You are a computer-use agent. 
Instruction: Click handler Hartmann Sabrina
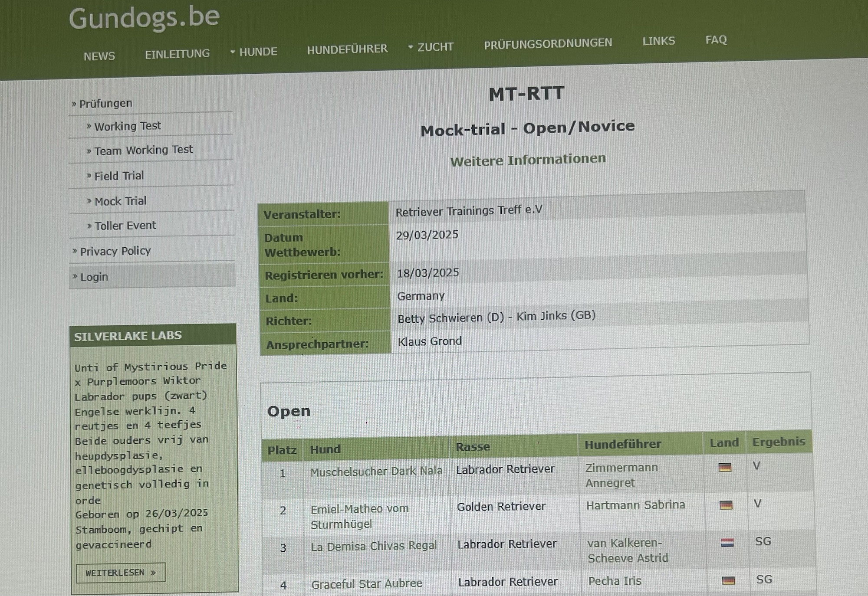tap(636, 505)
